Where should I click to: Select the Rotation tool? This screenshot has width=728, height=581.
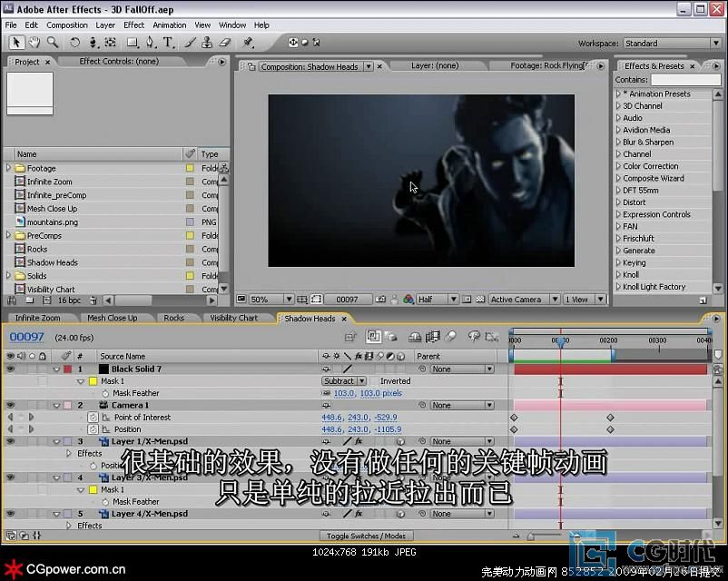74,43
